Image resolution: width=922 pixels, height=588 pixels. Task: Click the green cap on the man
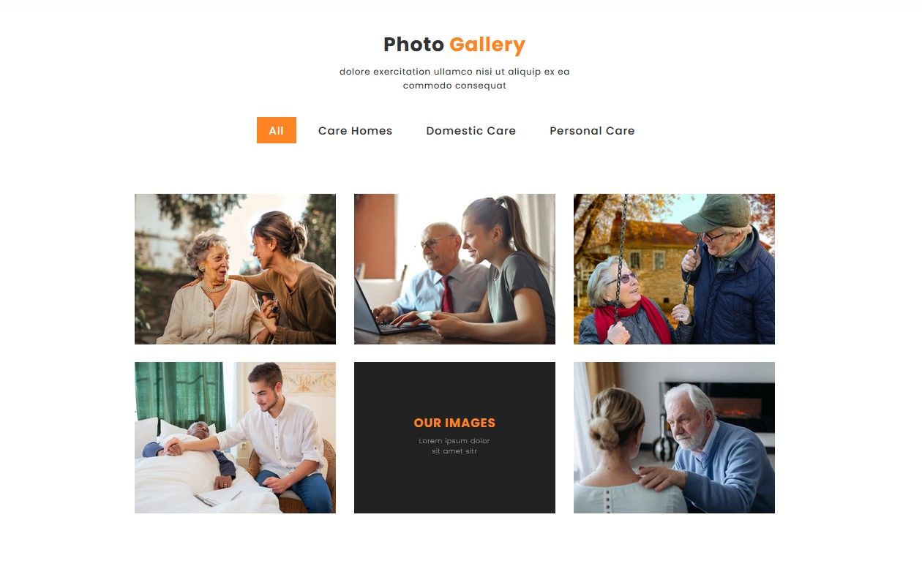pyautogui.click(x=716, y=213)
